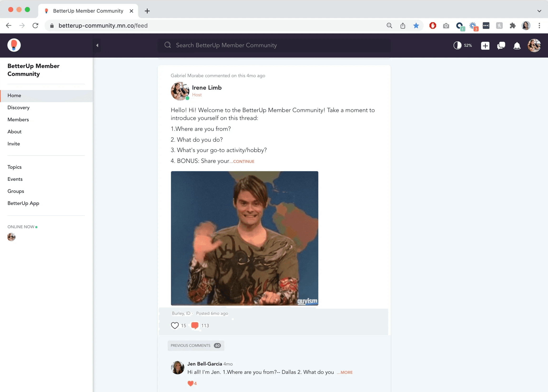Image resolution: width=548 pixels, height=392 pixels.
Task: Click the address bar URL
Action: click(x=103, y=25)
